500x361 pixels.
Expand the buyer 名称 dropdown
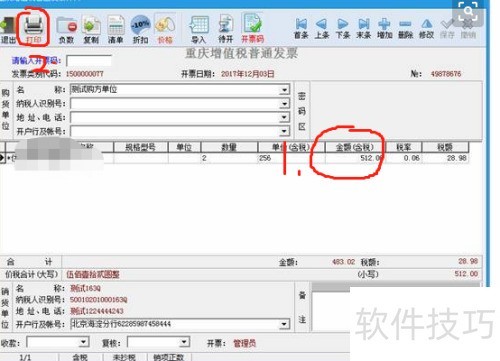coord(284,90)
